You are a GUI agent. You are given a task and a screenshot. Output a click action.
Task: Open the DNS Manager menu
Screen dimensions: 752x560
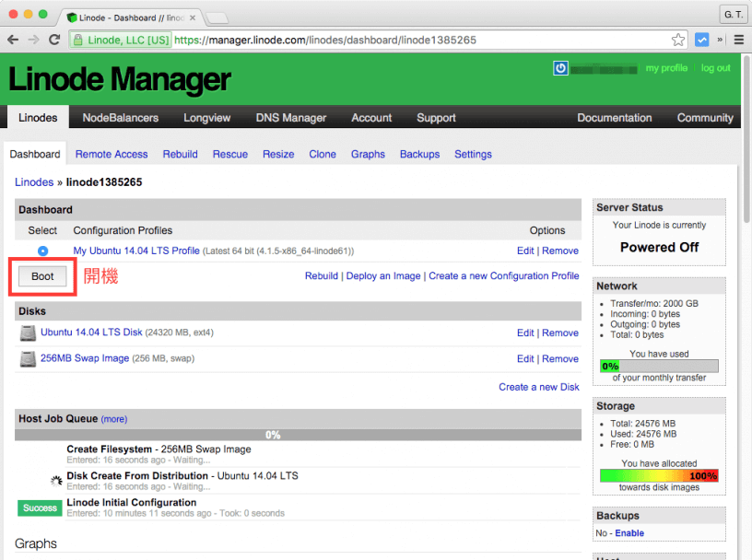[x=290, y=118]
